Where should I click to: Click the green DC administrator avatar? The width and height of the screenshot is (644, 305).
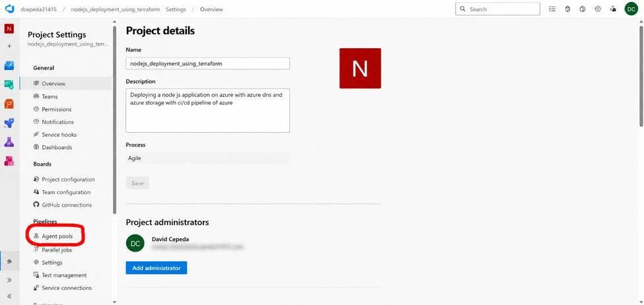click(135, 244)
